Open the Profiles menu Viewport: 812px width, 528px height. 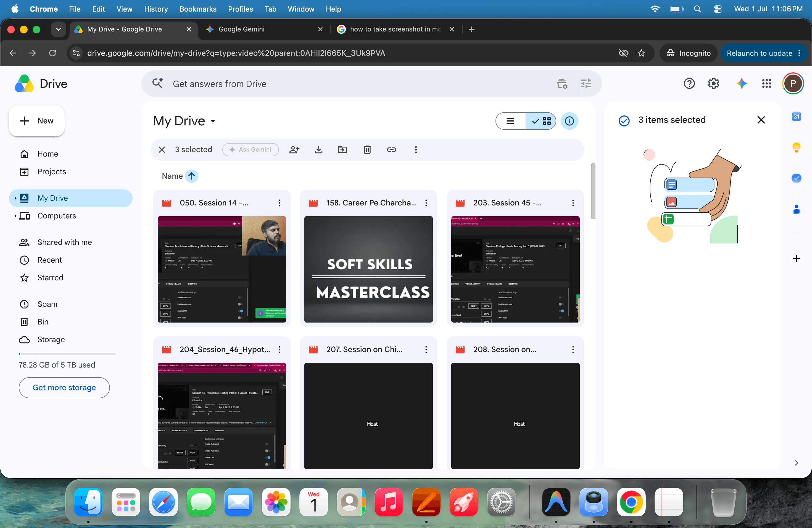(241, 9)
